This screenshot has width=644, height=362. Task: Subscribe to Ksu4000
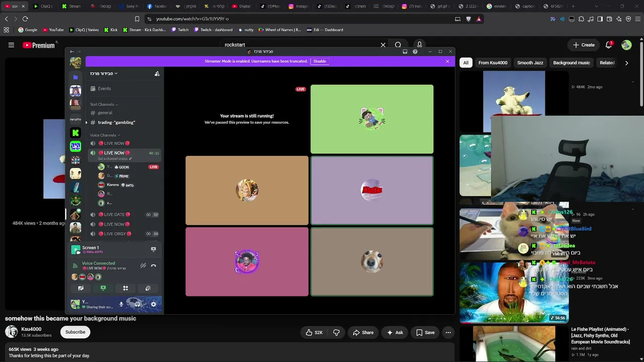tap(75, 332)
